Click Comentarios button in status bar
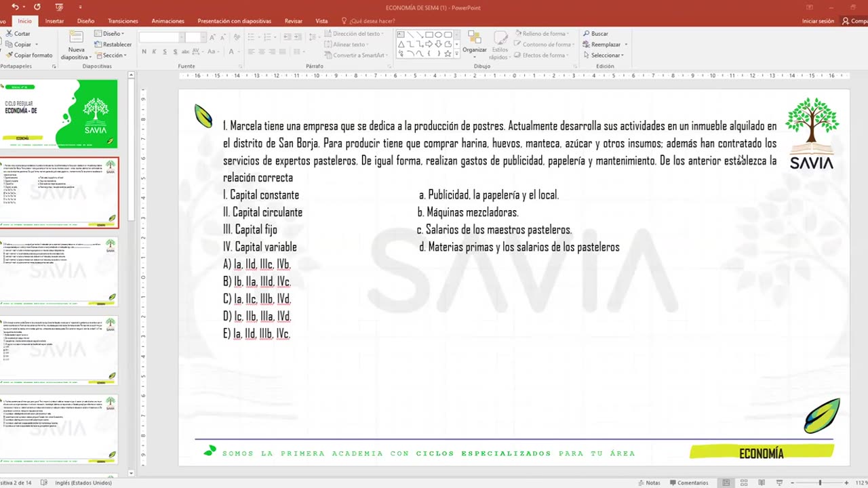Screen dimensions: 868x488 point(688,483)
